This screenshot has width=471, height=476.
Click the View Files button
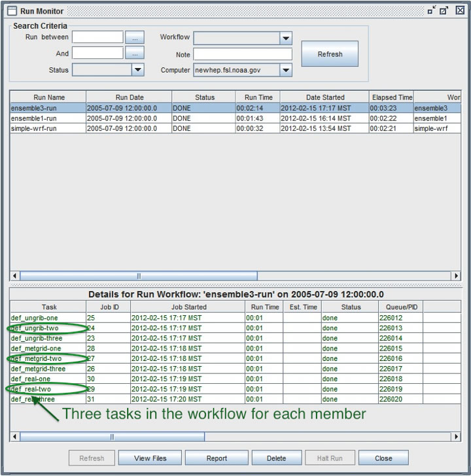click(x=150, y=458)
